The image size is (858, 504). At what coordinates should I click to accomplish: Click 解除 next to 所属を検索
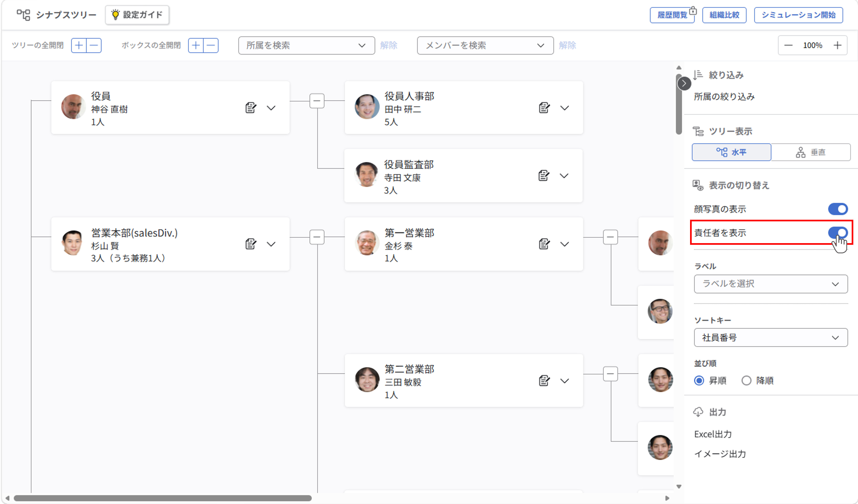click(388, 45)
